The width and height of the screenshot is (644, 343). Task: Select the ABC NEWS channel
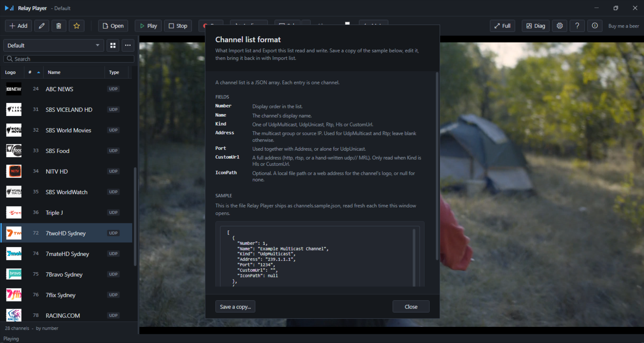pos(67,89)
